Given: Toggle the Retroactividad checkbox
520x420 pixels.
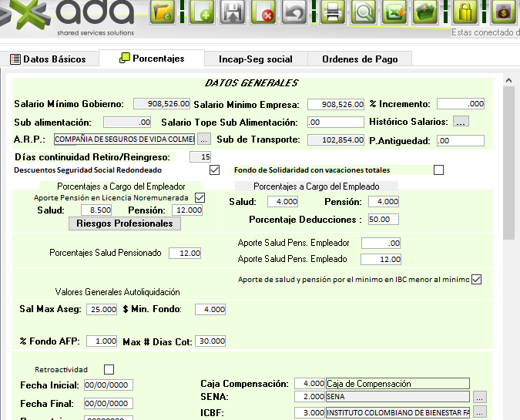Looking at the screenshot, I should 109,369.
